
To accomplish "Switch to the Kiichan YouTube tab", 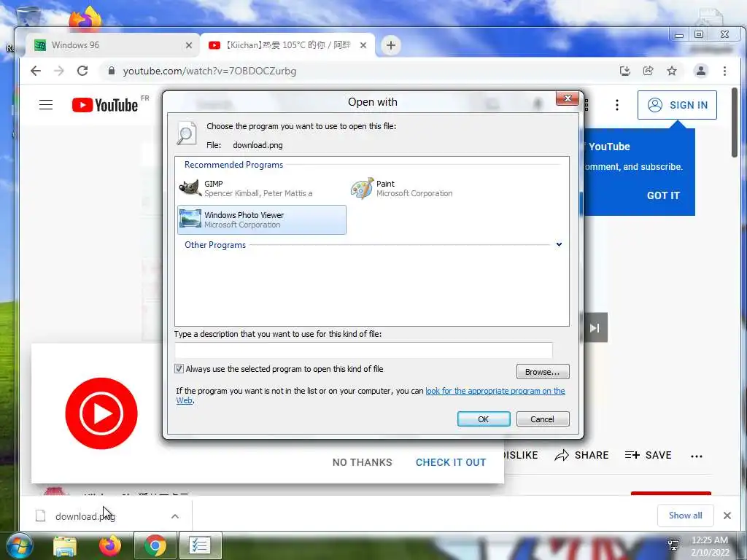I will click(287, 44).
